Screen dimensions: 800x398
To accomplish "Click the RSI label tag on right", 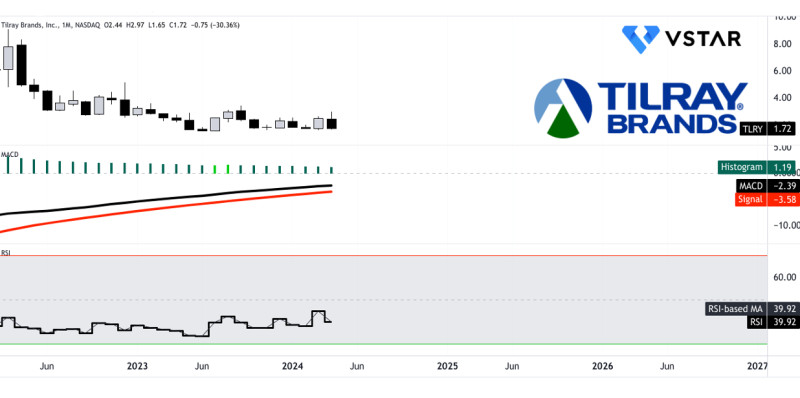I will coord(756,322).
